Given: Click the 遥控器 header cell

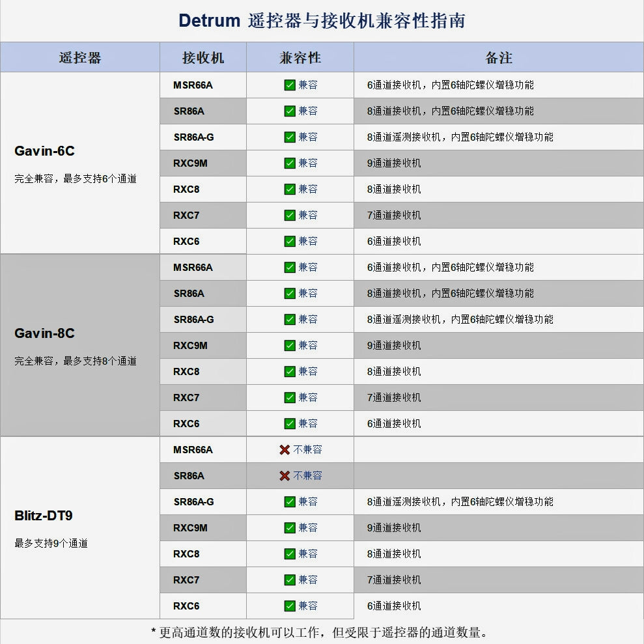Looking at the screenshot, I should (79, 57).
